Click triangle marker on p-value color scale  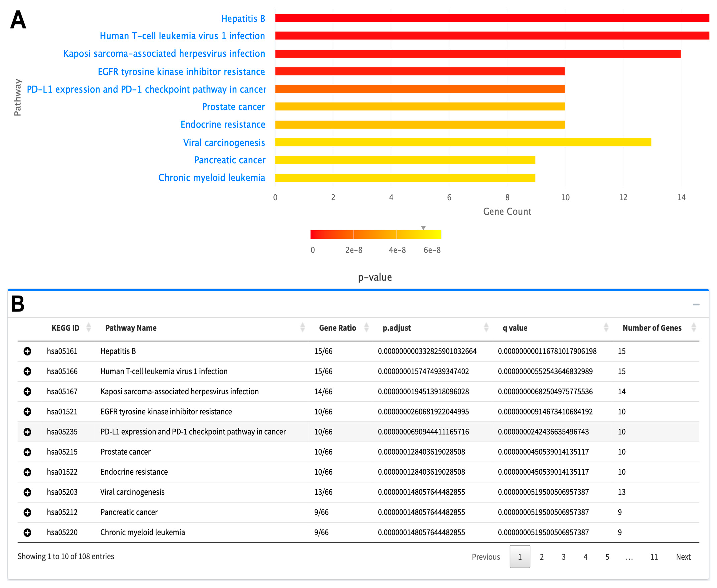pyautogui.click(x=423, y=228)
